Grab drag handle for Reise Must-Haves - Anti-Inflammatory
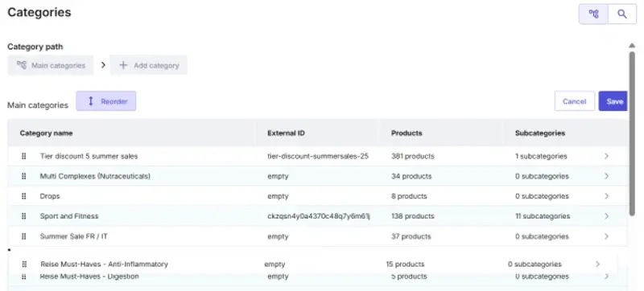The width and height of the screenshot is (644, 291). click(x=24, y=264)
